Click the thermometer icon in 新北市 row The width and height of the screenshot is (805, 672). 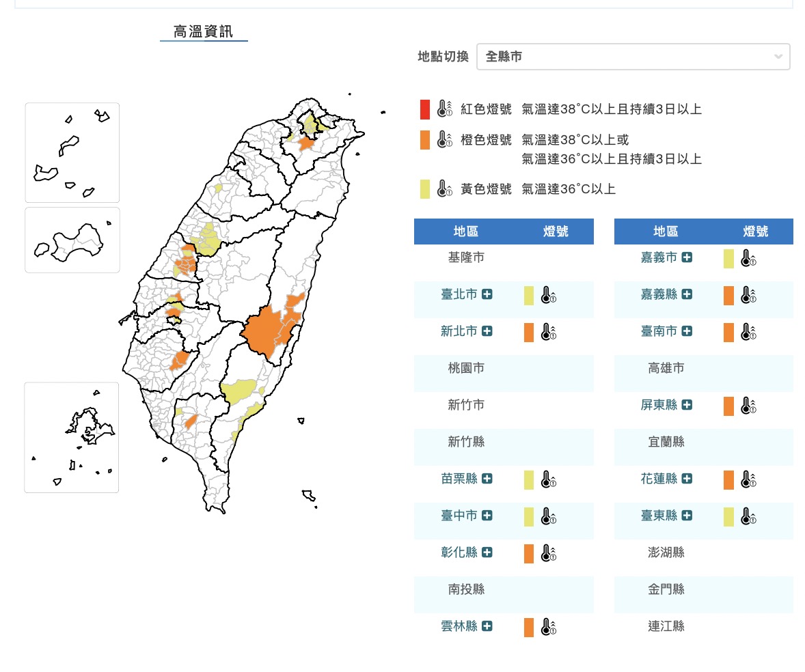(548, 333)
